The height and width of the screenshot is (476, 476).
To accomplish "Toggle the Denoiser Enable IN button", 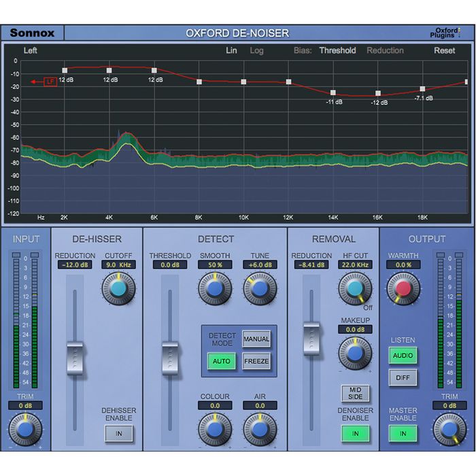I will [355, 432].
